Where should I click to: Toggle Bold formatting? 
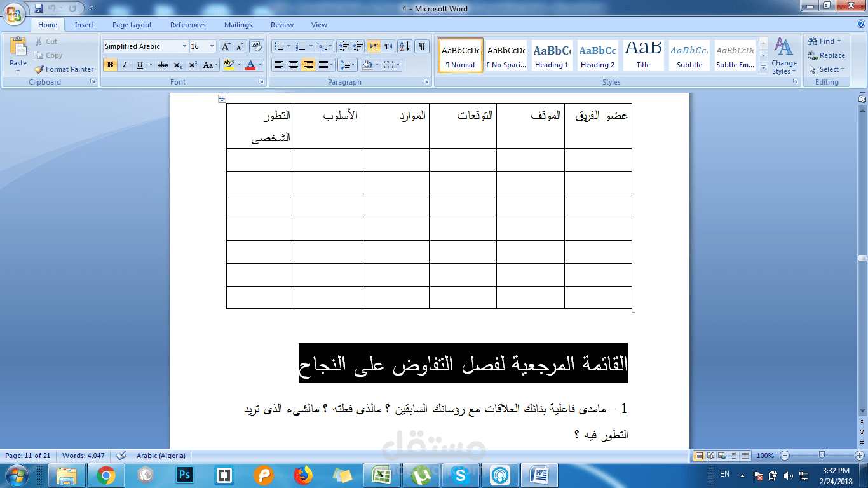(110, 65)
